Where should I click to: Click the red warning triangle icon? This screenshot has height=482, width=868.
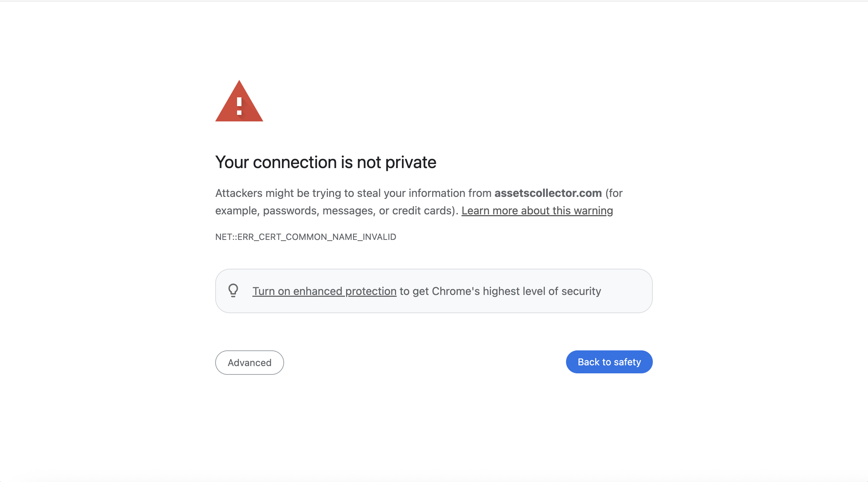click(x=239, y=103)
